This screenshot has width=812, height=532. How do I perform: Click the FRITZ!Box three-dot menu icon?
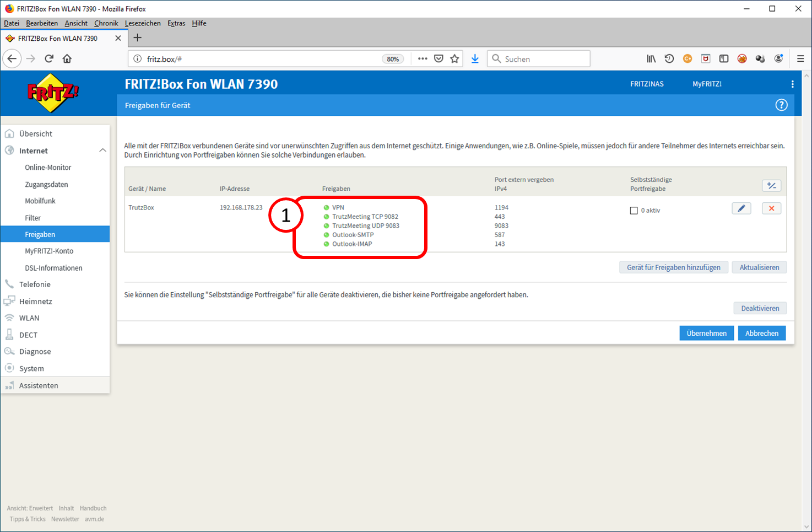pos(792,84)
